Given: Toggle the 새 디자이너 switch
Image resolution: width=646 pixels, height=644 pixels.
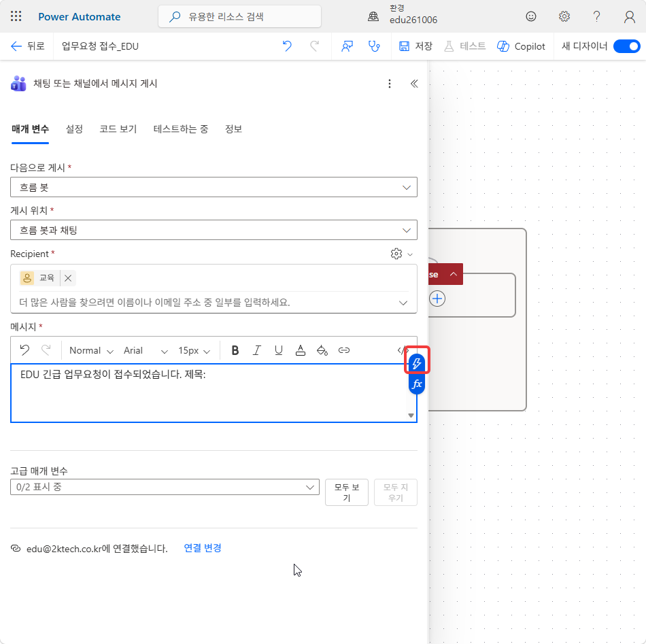Looking at the screenshot, I should click(x=627, y=46).
